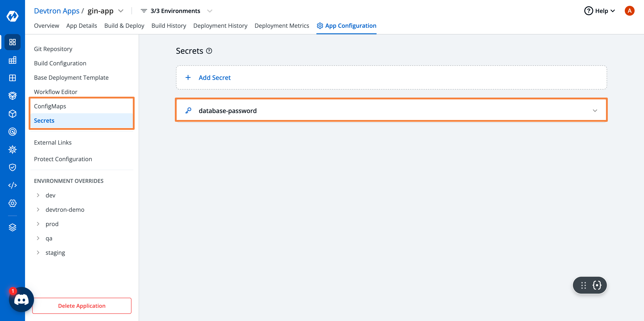
Task: Open the Chart Store stacked-cube icon in the sidebar
Action: coord(13,96)
